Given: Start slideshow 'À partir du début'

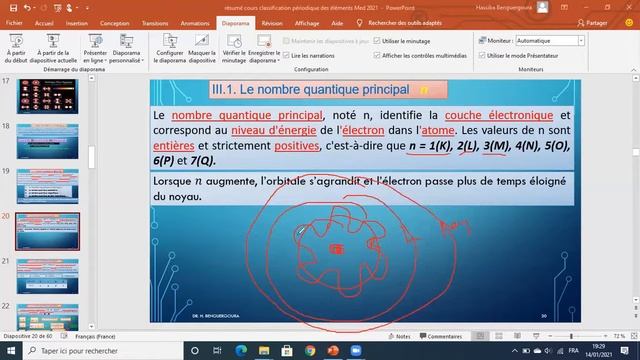Looking at the screenshot, I should [x=16, y=49].
